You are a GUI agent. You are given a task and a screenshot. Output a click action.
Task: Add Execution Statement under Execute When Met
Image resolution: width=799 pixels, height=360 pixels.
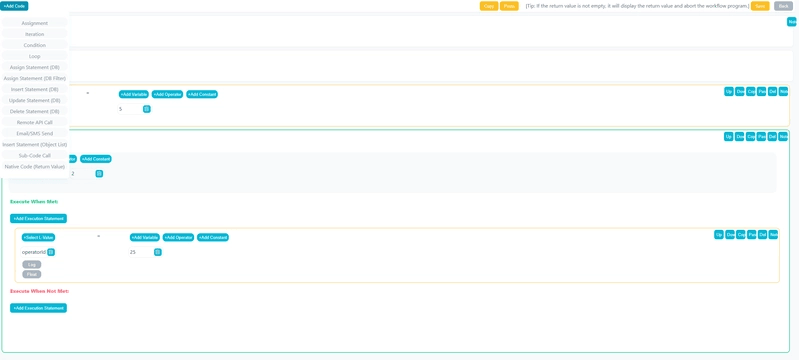point(38,218)
